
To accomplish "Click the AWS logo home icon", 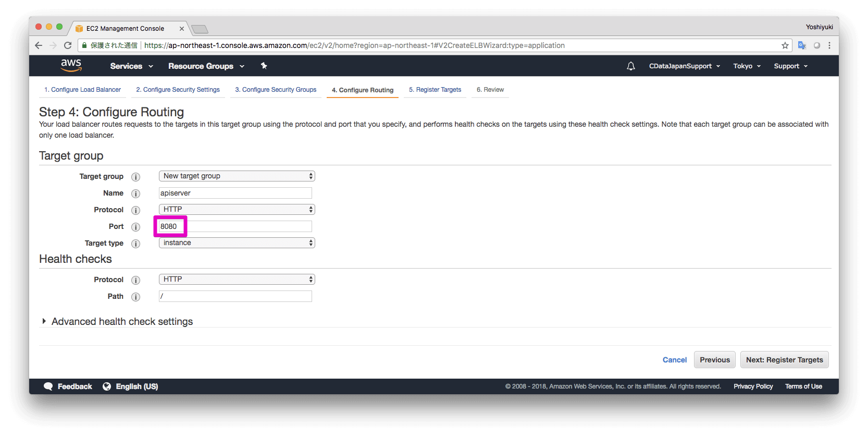I will (71, 65).
